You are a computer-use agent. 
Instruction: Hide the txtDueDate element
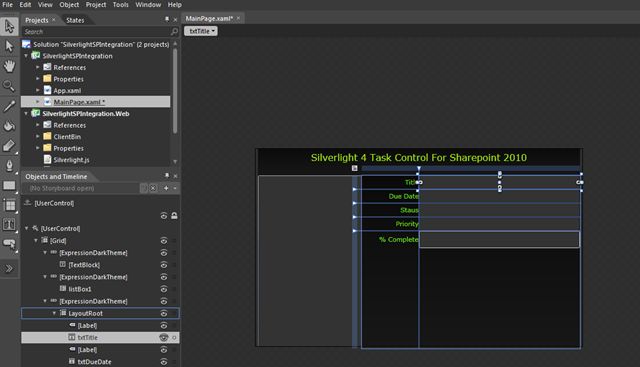click(x=164, y=361)
